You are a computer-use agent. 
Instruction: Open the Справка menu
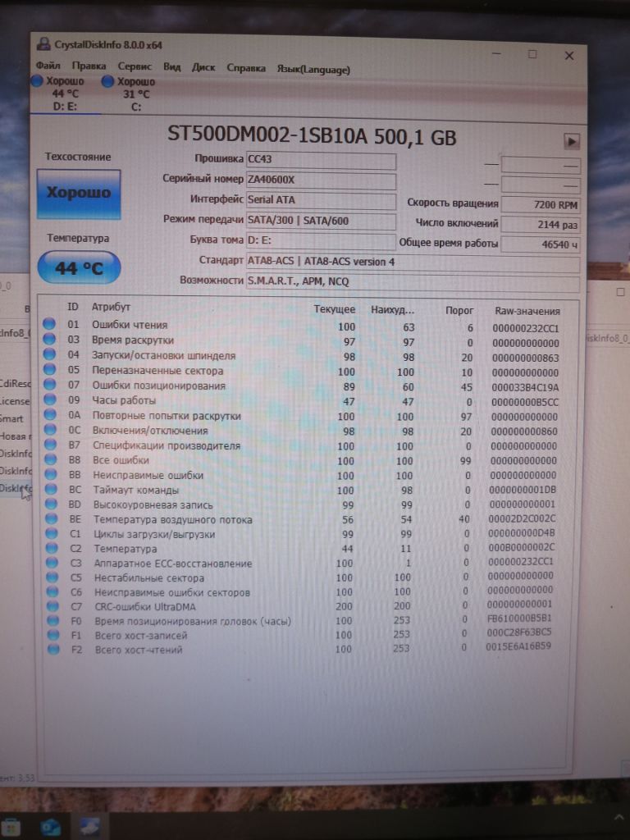coord(246,68)
